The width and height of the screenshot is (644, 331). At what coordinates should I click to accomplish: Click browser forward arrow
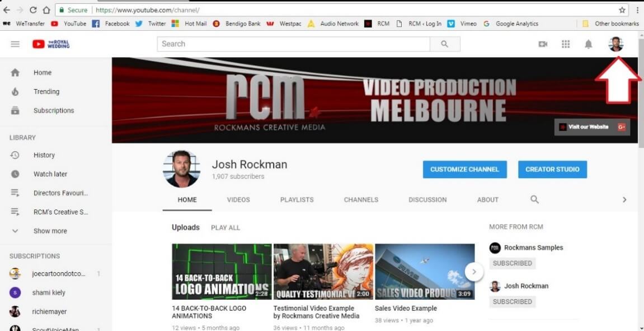point(20,10)
